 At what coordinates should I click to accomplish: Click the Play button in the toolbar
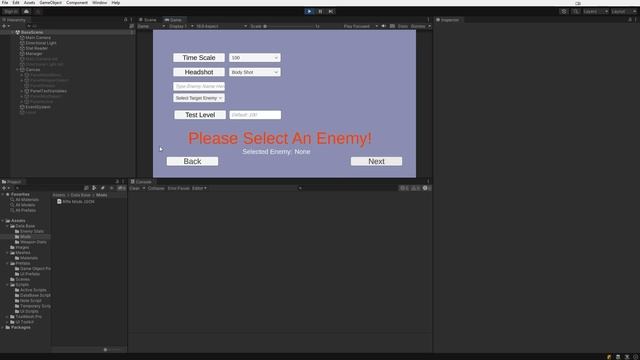pyautogui.click(x=309, y=11)
